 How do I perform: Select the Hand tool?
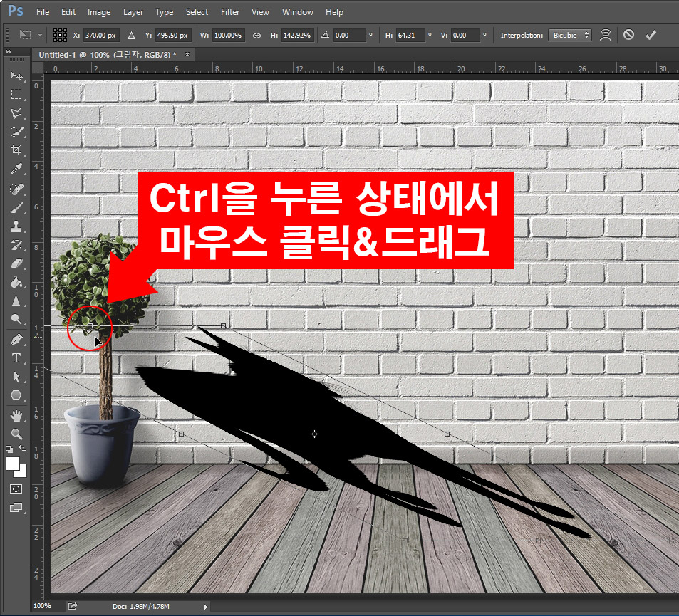[x=16, y=414]
